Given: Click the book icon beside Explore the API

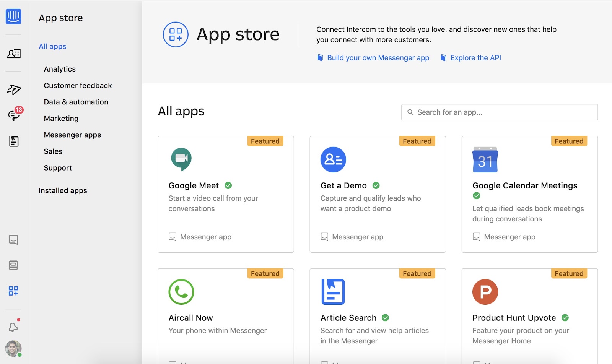Looking at the screenshot, I should pos(443,58).
